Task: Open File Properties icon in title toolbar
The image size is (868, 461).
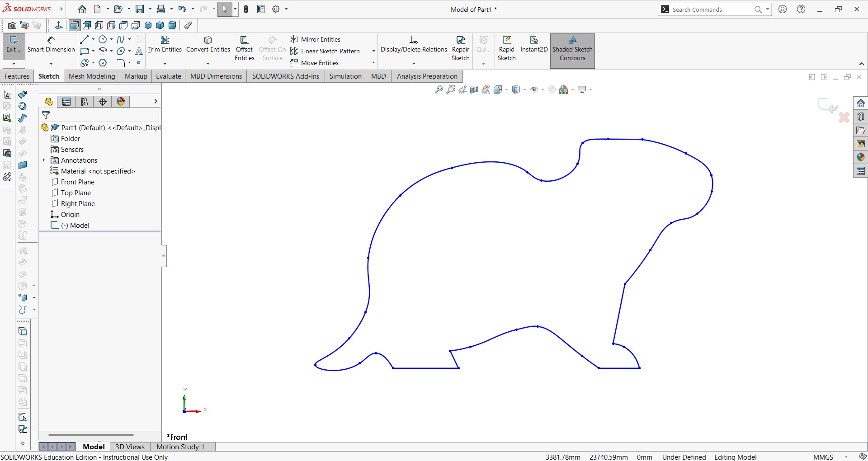Action: coord(261,9)
